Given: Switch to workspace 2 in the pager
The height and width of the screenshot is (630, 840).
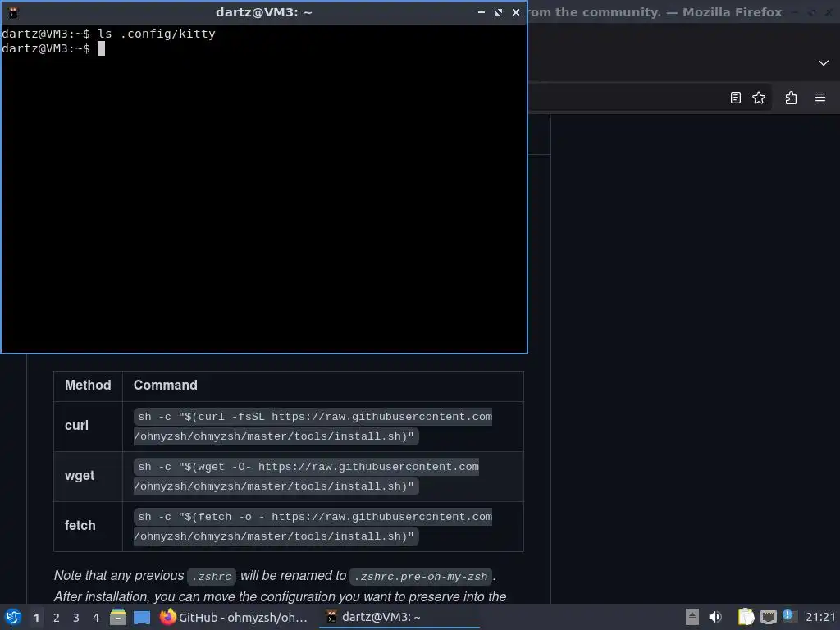Looking at the screenshot, I should (x=57, y=618).
